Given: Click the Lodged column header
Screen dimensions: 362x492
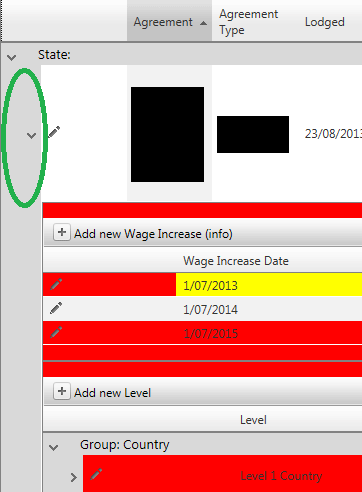Looking at the screenshot, I should click(x=325, y=22).
